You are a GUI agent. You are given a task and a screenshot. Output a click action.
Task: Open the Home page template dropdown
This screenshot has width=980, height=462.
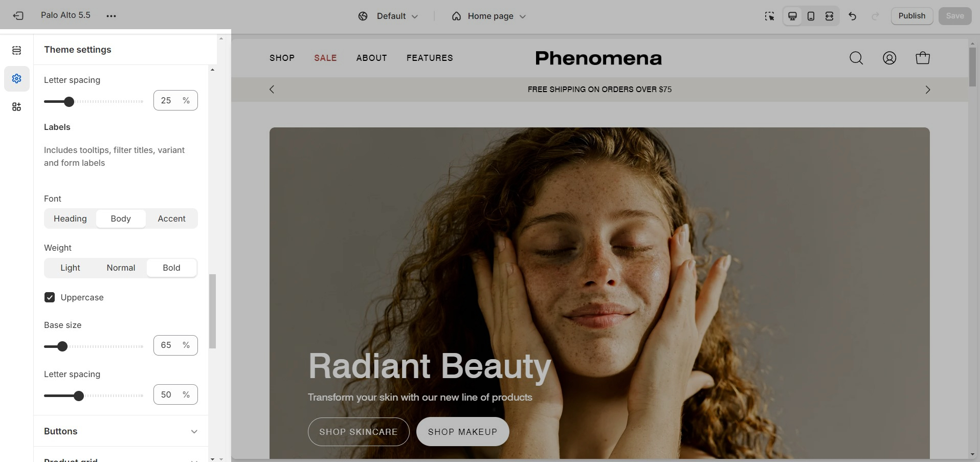pos(489,16)
